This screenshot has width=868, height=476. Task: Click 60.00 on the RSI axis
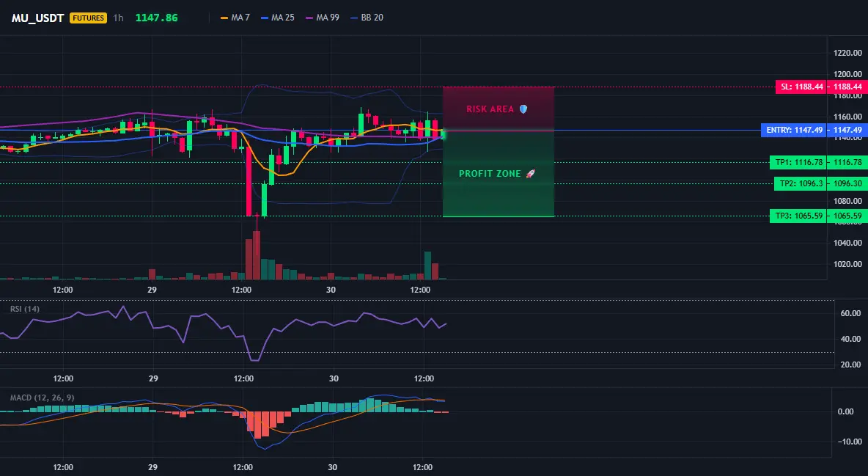[x=852, y=314]
